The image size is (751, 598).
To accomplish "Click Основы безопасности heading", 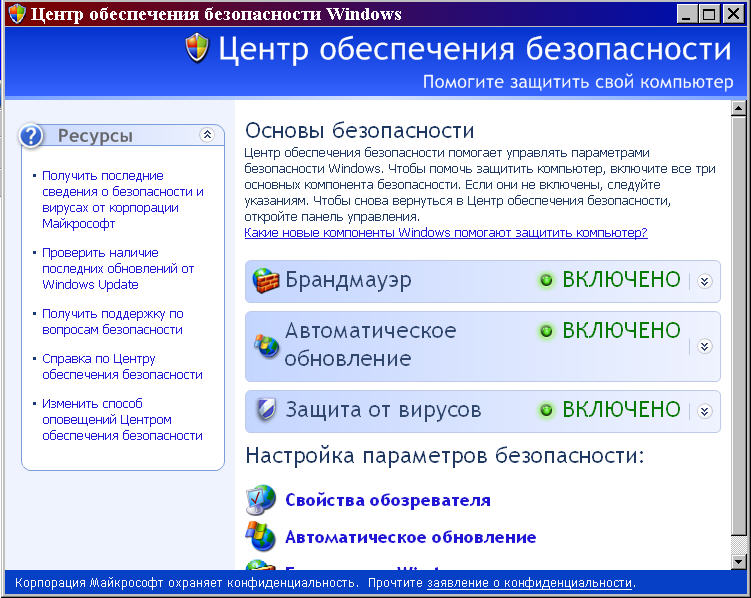I will click(x=360, y=130).
